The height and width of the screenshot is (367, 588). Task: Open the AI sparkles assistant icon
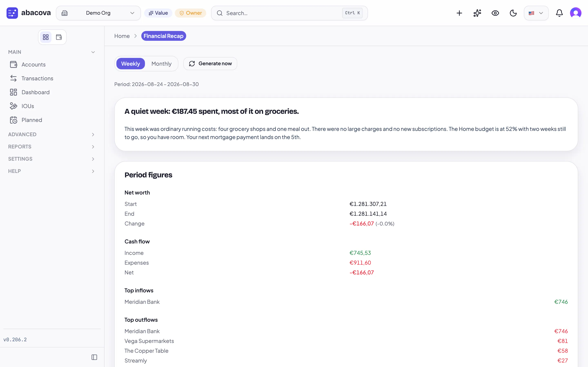point(477,13)
